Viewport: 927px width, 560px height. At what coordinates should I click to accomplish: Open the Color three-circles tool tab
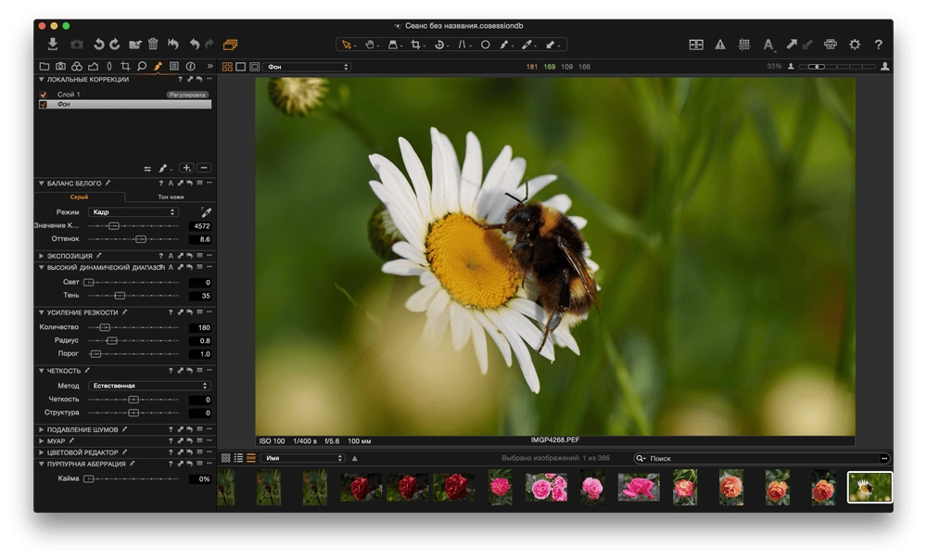pos(77,66)
